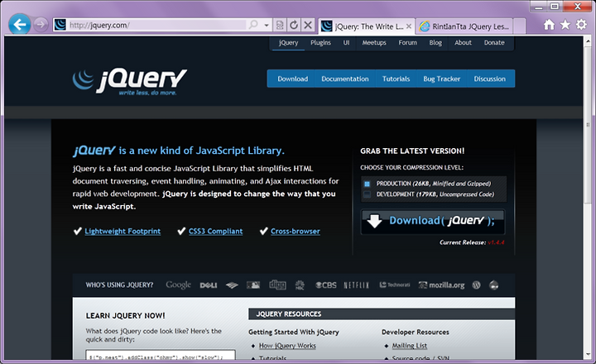Image resolution: width=596 pixels, height=364 pixels.
Task: Open the address bar dropdown arrow
Action: [267, 25]
